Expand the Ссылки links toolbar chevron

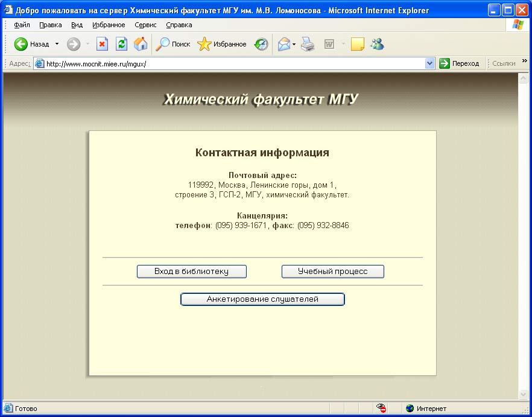(x=525, y=61)
